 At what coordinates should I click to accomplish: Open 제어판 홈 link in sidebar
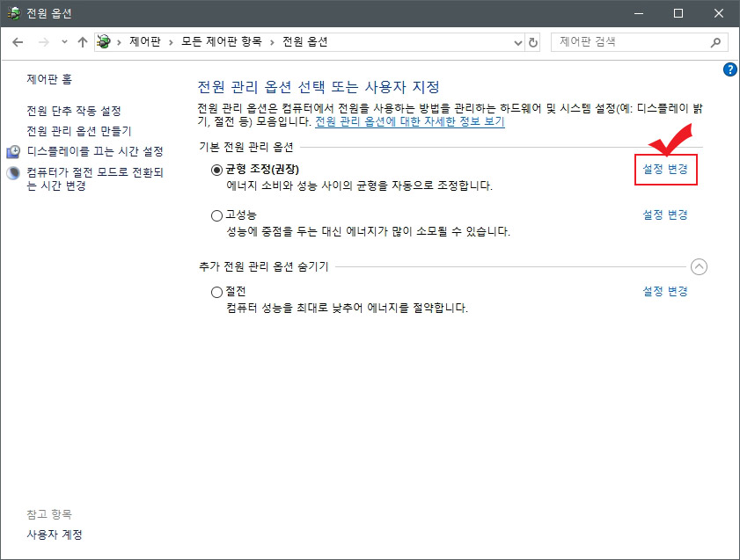[49, 79]
